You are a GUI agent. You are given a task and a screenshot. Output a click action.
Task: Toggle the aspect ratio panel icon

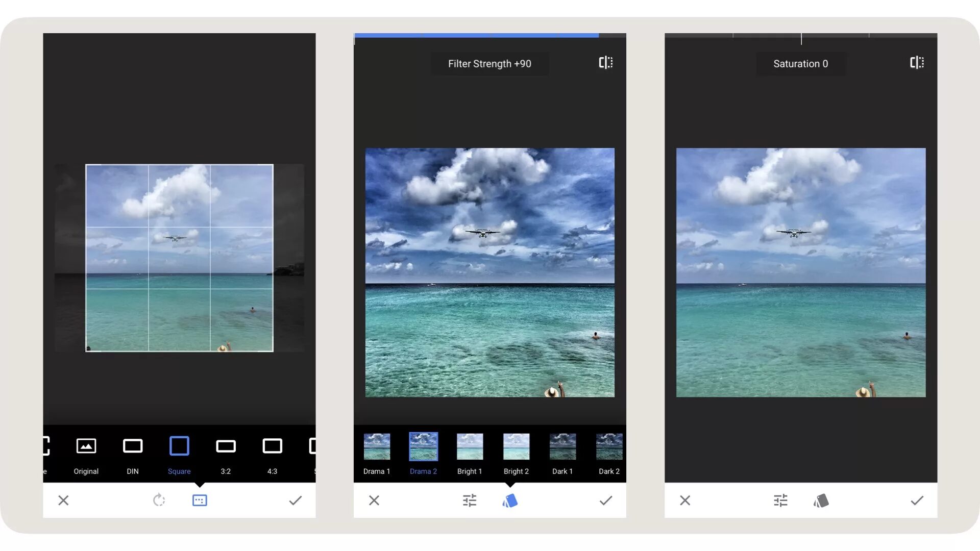pos(200,500)
